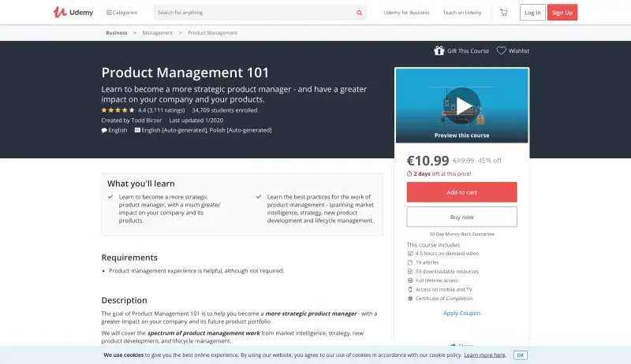Screen dimensions: 631x364
Task: Click Apply Coupon link
Action: tap(461, 313)
